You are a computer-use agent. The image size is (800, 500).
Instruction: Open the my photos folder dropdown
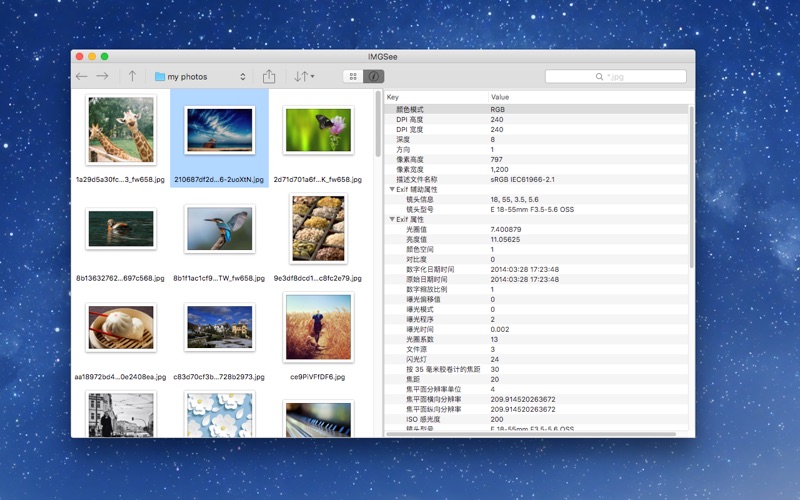tap(201, 77)
